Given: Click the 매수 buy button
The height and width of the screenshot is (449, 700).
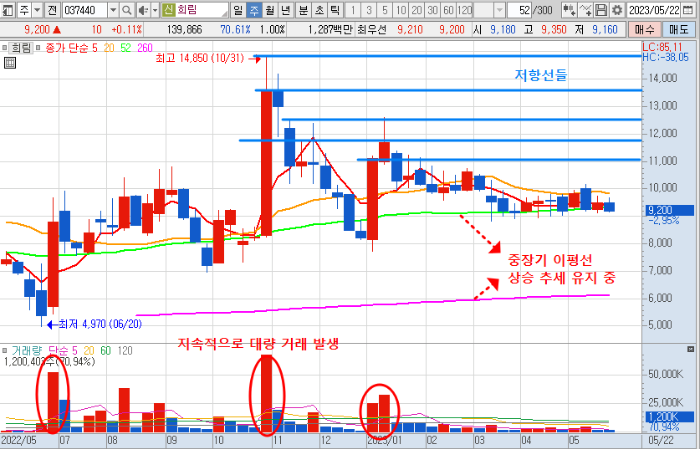Looking at the screenshot, I should point(645,29).
